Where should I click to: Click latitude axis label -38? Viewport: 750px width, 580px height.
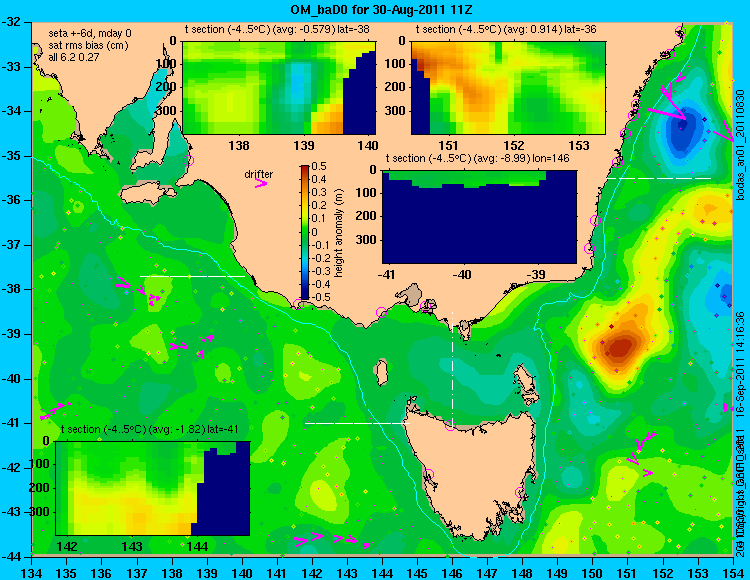pos(12,289)
